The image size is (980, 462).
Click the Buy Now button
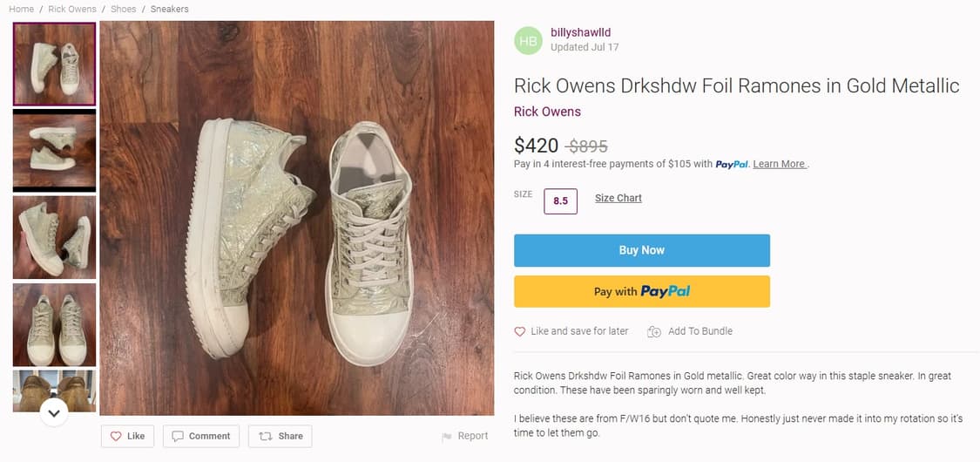coord(641,250)
